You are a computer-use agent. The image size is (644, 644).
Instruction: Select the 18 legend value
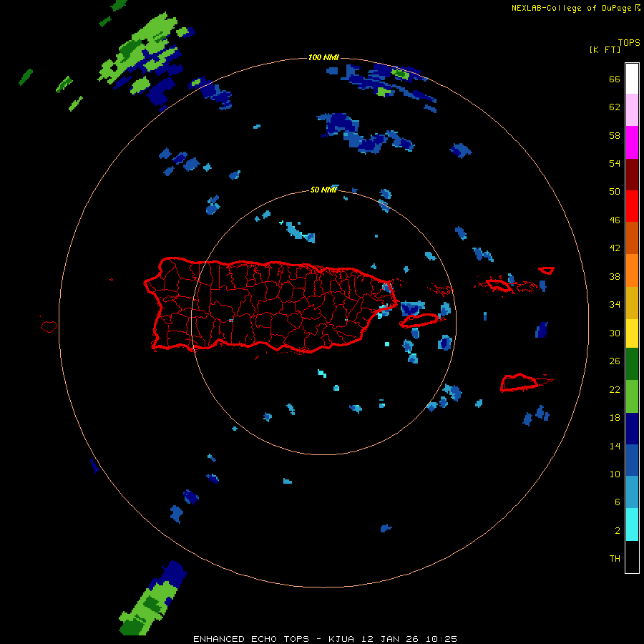click(615, 418)
